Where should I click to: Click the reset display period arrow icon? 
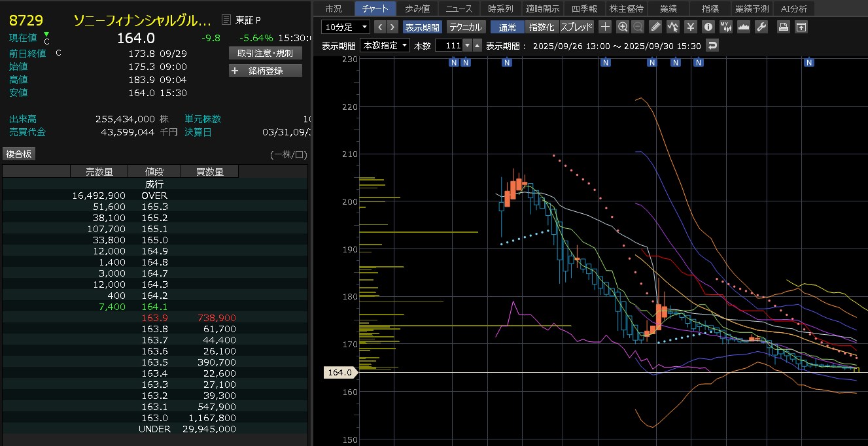(x=712, y=45)
